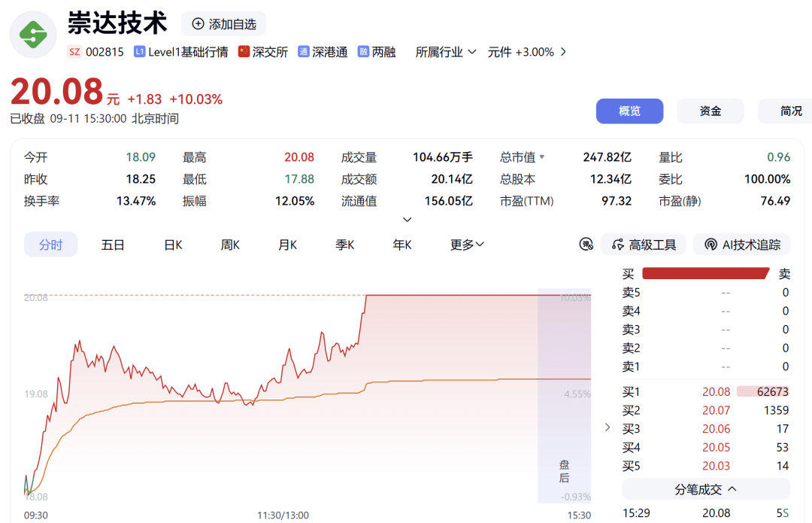Click the 换手率 value 13.47%

click(135, 201)
